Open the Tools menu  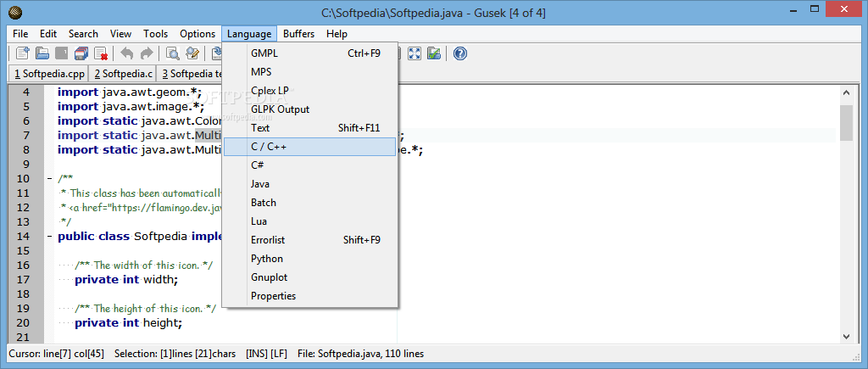(x=156, y=34)
